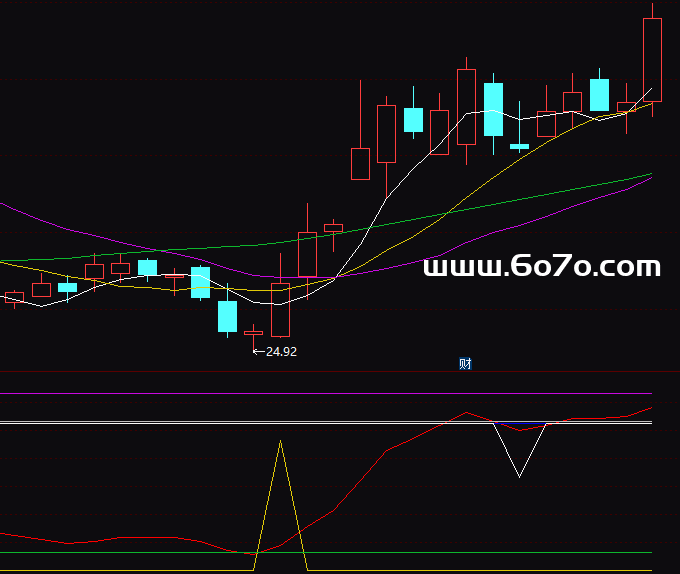Click the left start of the purple moving average
680x574 pixels.
[3, 204]
